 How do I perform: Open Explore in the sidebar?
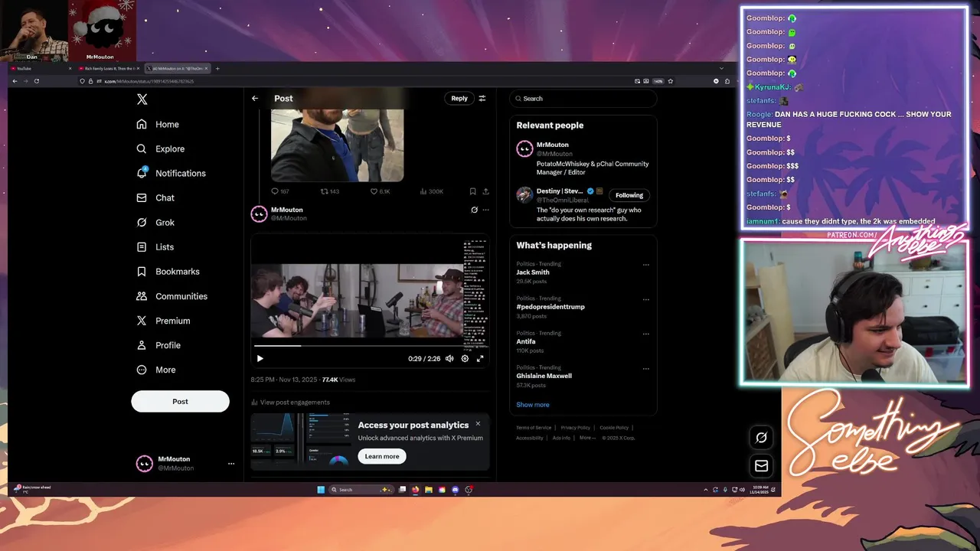pos(160,148)
